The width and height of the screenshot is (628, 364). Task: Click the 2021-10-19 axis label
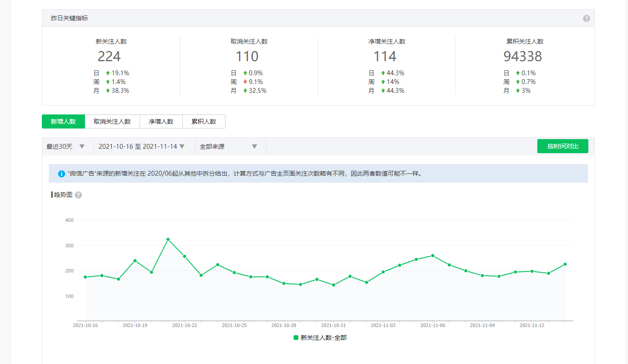point(135,325)
